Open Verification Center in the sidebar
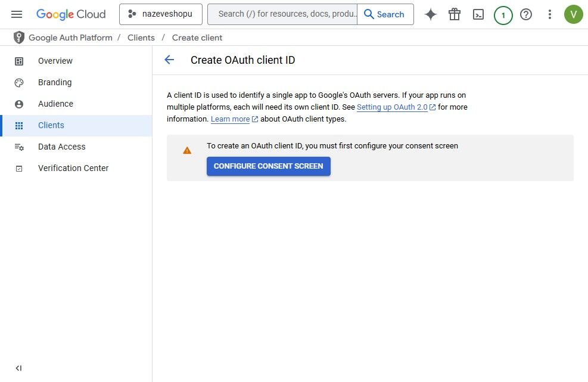This screenshot has width=588, height=382. click(x=76, y=168)
